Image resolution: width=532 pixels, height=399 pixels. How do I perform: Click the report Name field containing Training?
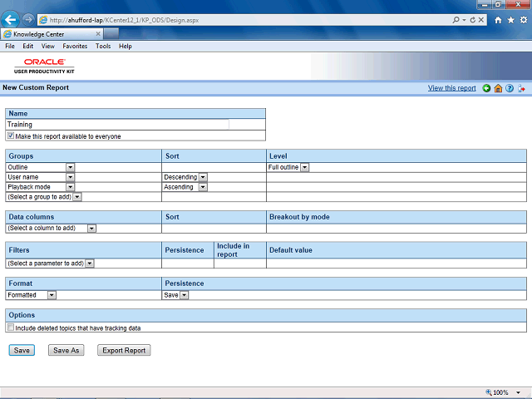[117, 125]
